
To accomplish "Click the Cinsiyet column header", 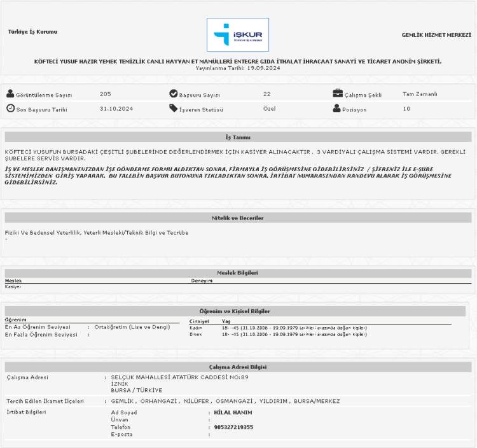I will (x=199, y=321).
